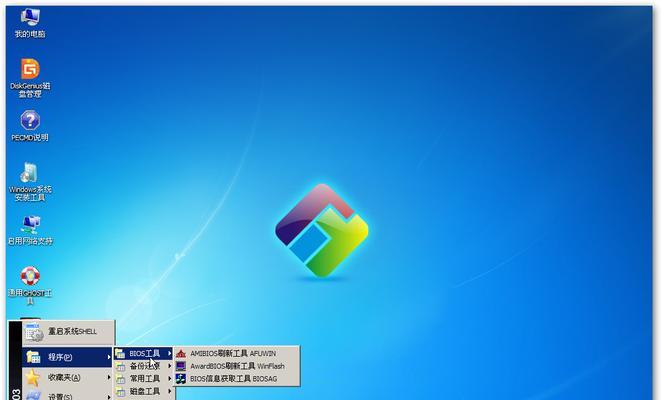Click the 启用网络支持 label text

coord(30,241)
